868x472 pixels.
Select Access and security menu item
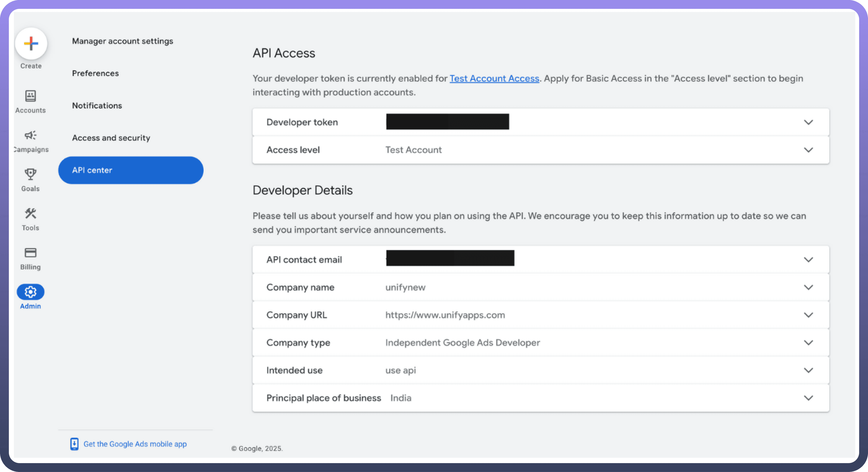111,138
